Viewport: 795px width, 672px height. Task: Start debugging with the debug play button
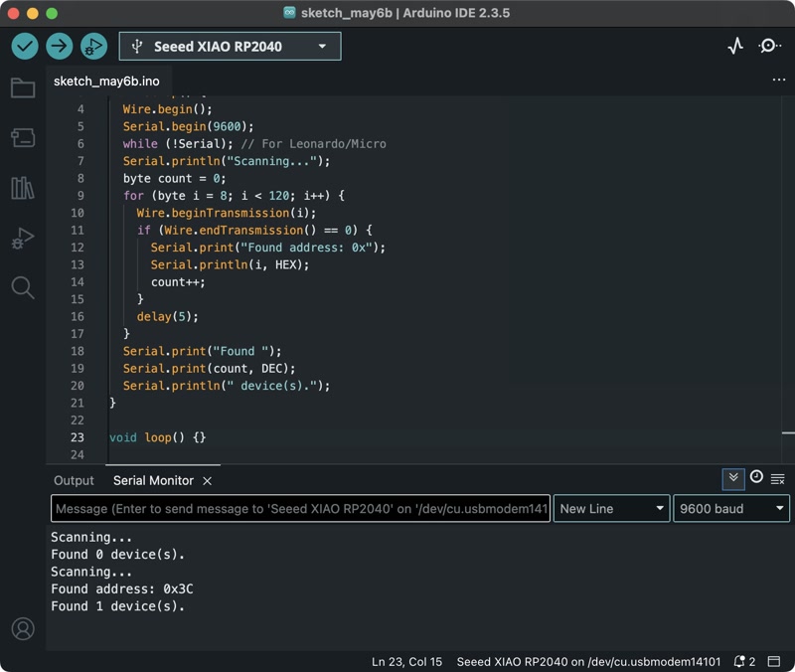tap(93, 46)
